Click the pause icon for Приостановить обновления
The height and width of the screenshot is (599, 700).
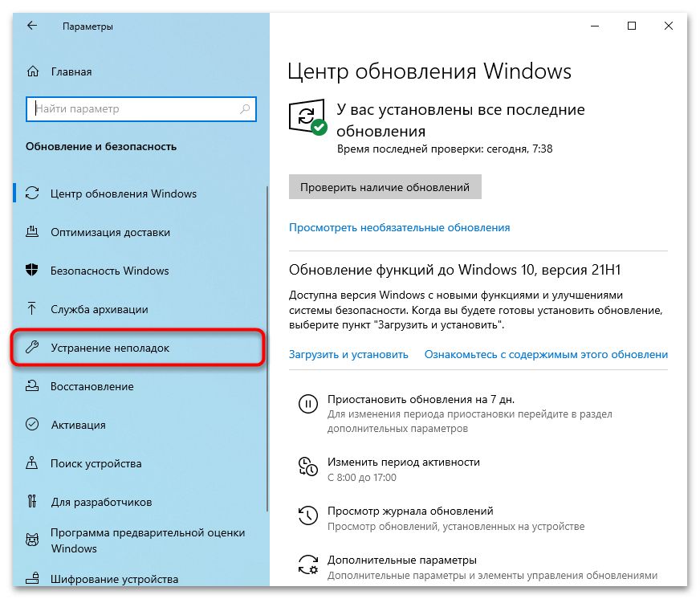pos(308,404)
